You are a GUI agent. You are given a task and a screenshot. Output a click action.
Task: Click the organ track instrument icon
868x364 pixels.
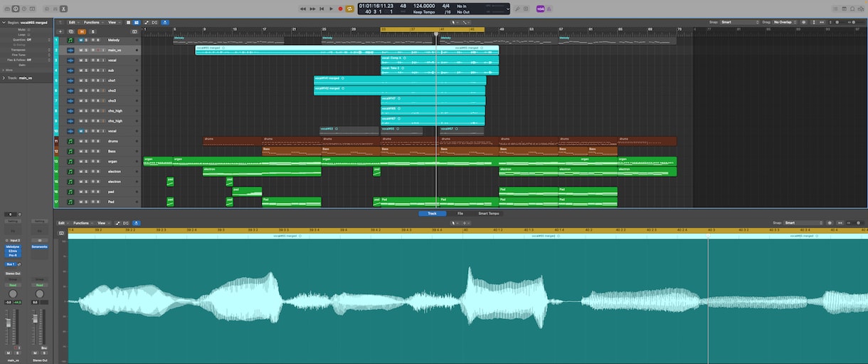[70, 162]
